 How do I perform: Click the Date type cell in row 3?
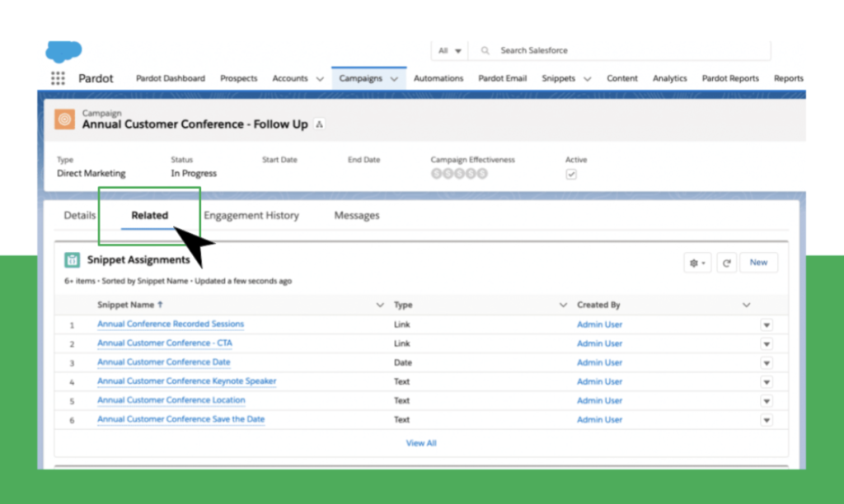point(402,362)
